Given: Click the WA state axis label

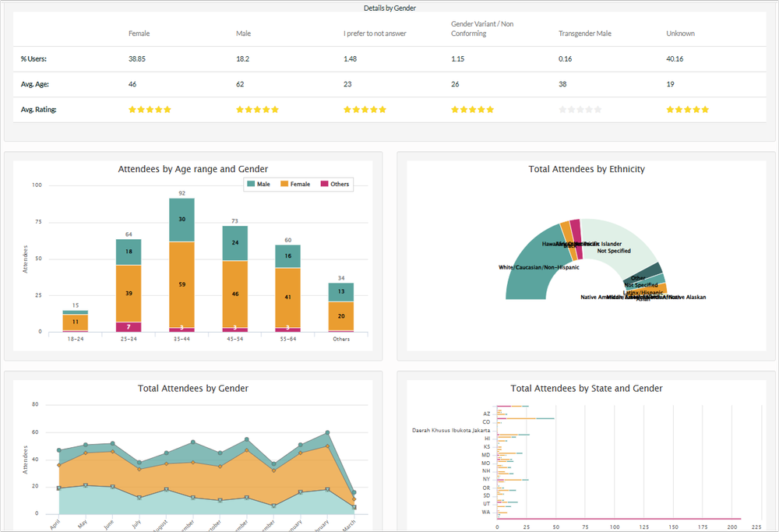Looking at the screenshot, I should click(x=486, y=512).
